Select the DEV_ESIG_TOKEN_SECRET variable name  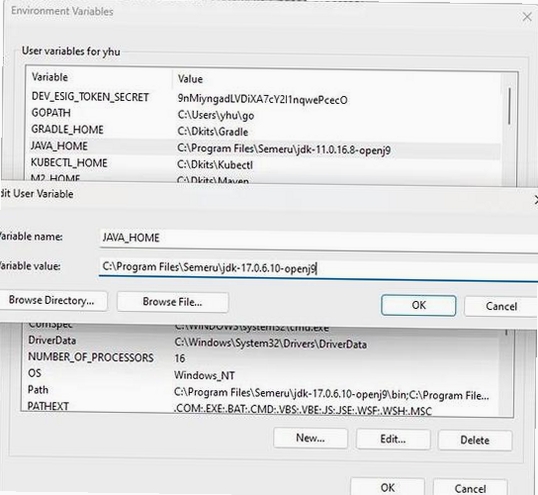coord(90,97)
